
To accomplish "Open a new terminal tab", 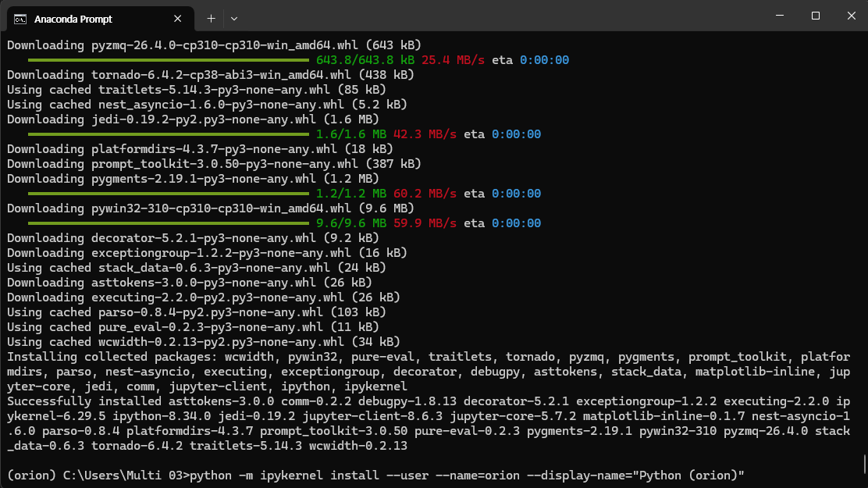I will pos(211,19).
